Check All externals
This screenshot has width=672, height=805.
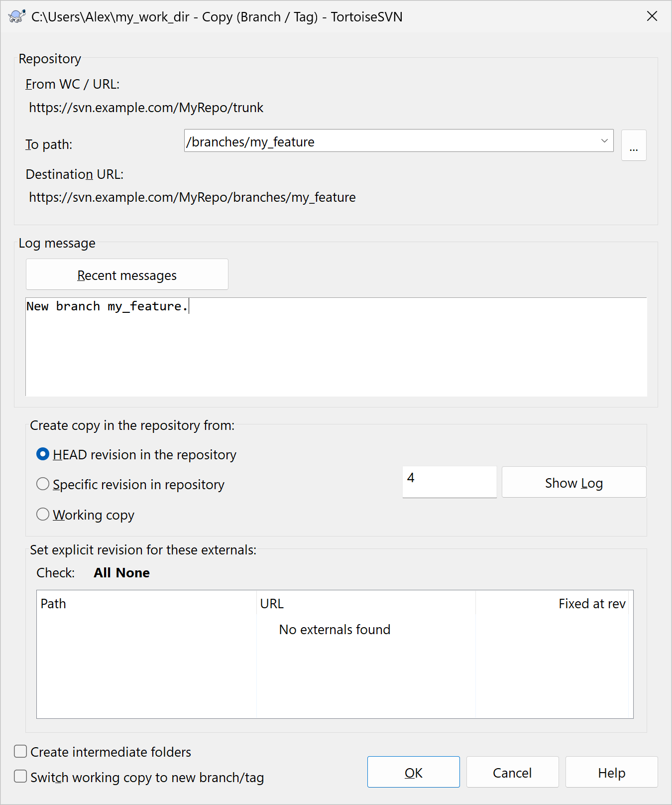coord(103,573)
